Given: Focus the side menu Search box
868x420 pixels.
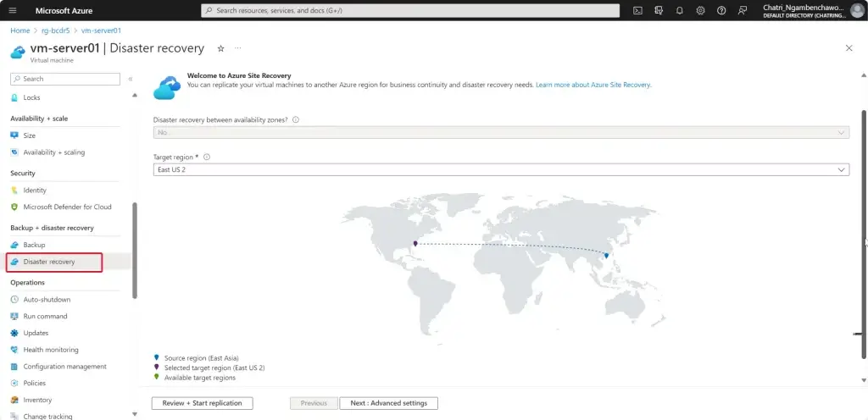Looking at the screenshot, I should pos(65,79).
